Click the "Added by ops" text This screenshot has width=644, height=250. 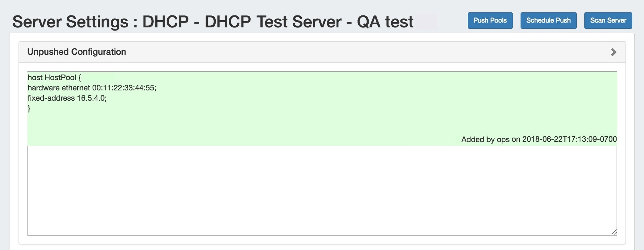[x=485, y=139]
